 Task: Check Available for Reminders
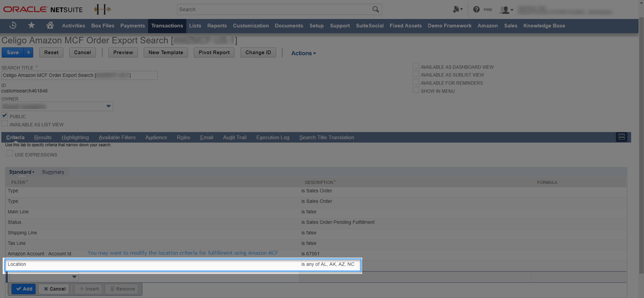pyautogui.click(x=416, y=82)
